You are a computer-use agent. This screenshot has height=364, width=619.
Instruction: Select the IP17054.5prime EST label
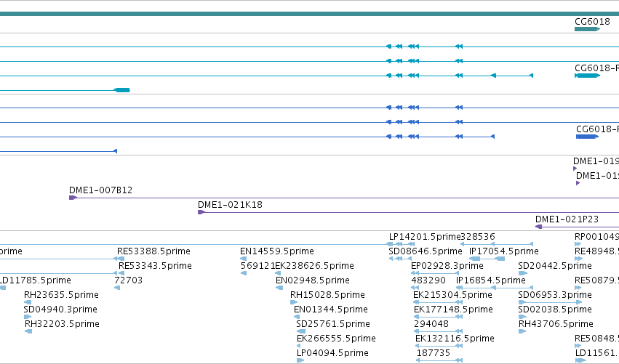pos(504,251)
